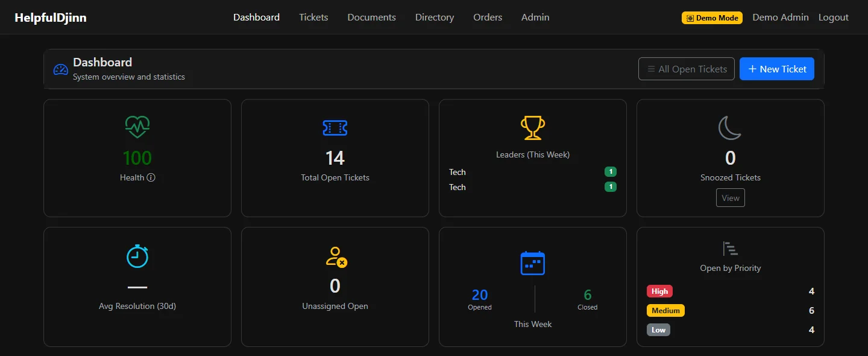Click the 20 Opened count
This screenshot has width=868, height=356.
coord(480,294)
